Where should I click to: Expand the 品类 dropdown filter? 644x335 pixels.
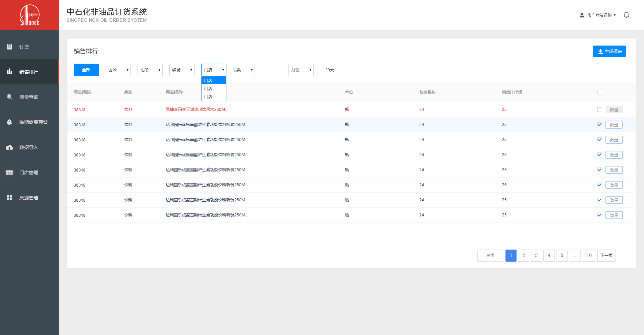242,70
